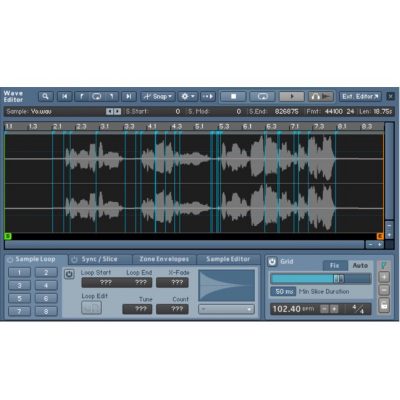Click vertical zoom plus button
This screenshot has width=400, height=400.
pos(389,235)
